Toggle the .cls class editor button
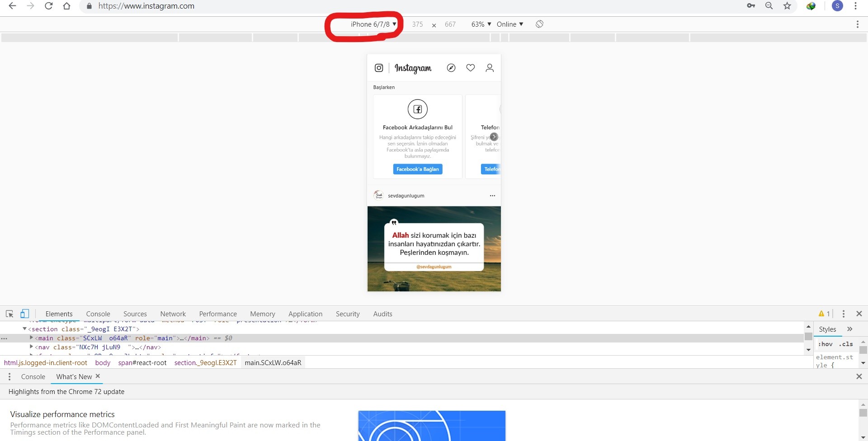The image size is (868, 441). (846, 344)
